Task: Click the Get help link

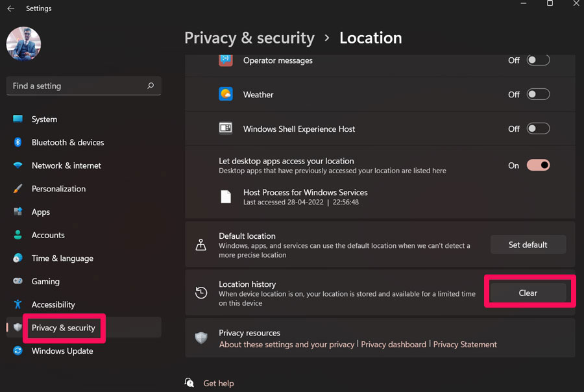Action: [x=219, y=384]
